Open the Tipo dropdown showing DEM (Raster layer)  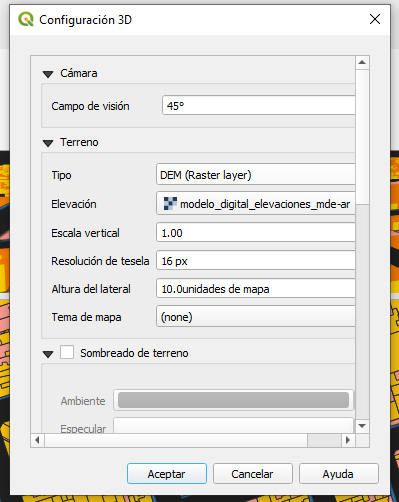click(256, 174)
